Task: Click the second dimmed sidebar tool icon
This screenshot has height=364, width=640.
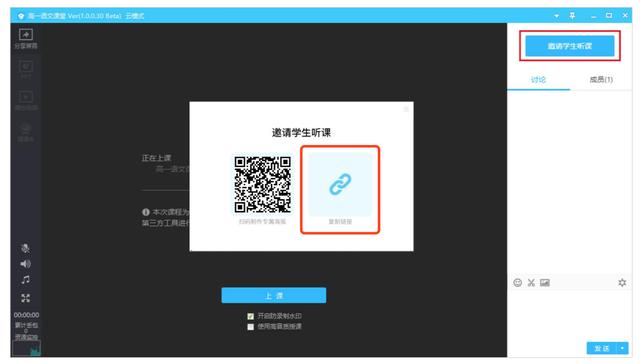Action: pyautogui.click(x=26, y=67)
